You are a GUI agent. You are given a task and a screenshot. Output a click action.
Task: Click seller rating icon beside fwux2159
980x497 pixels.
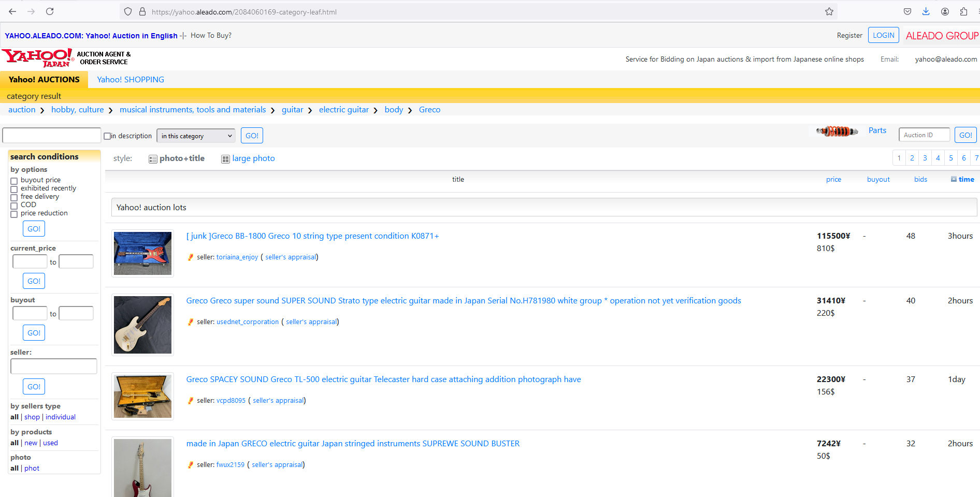(191, 465)
